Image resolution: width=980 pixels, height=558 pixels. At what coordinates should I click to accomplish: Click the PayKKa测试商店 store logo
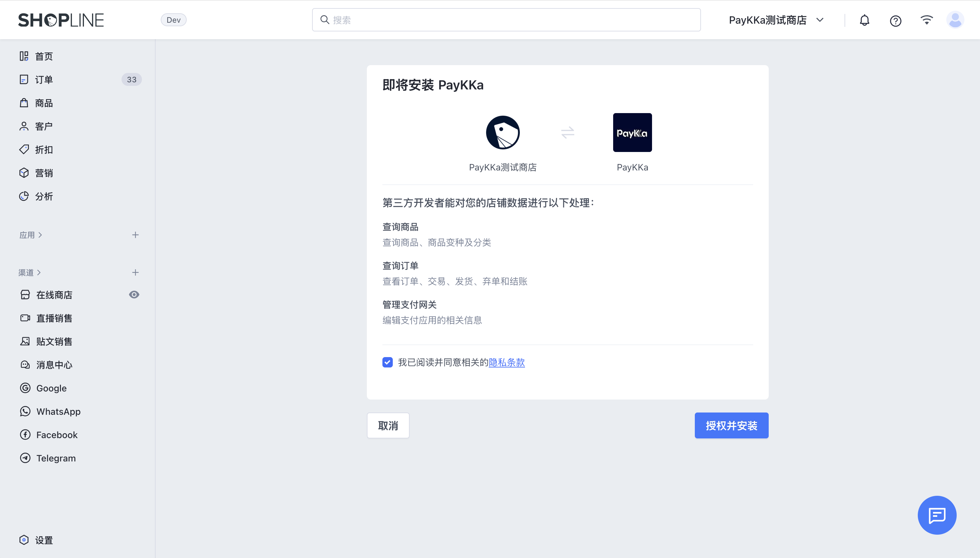point(503,133)
